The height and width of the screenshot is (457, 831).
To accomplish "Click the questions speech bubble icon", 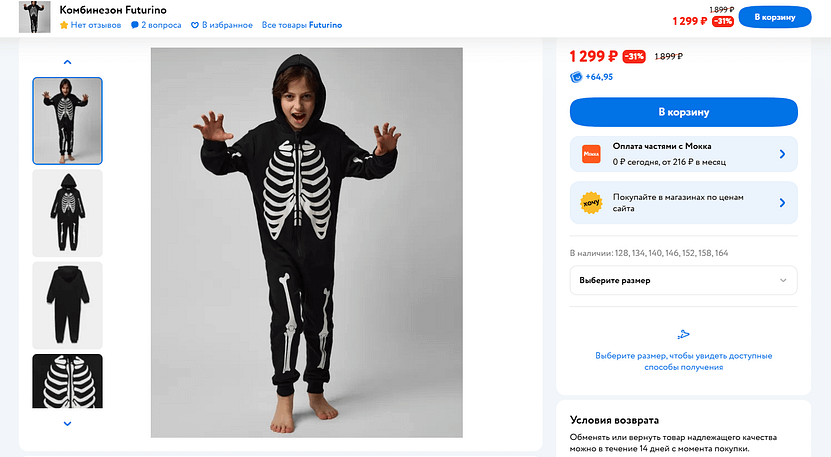I will coord(134,25).
